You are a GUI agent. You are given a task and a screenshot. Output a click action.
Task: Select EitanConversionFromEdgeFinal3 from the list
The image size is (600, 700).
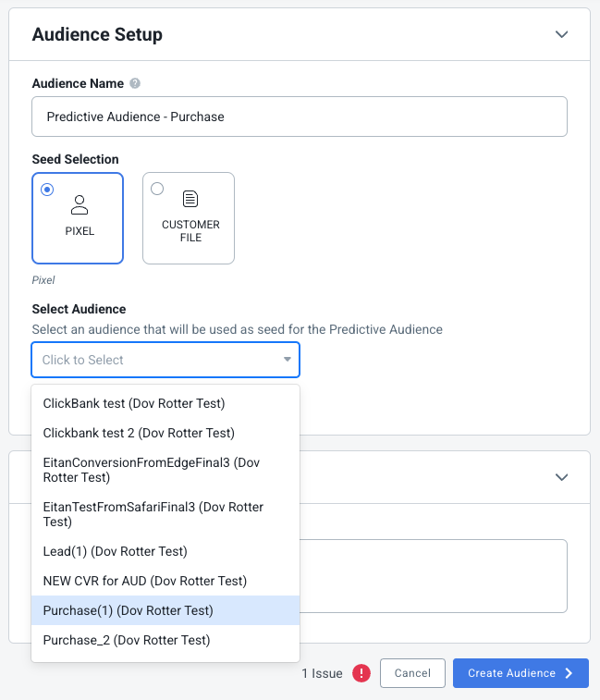[x=165, y=470]
